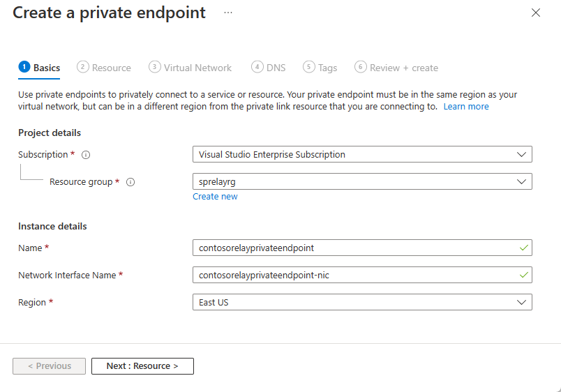
Task: Switch to the Virtual Network tab
Action: 197,68
